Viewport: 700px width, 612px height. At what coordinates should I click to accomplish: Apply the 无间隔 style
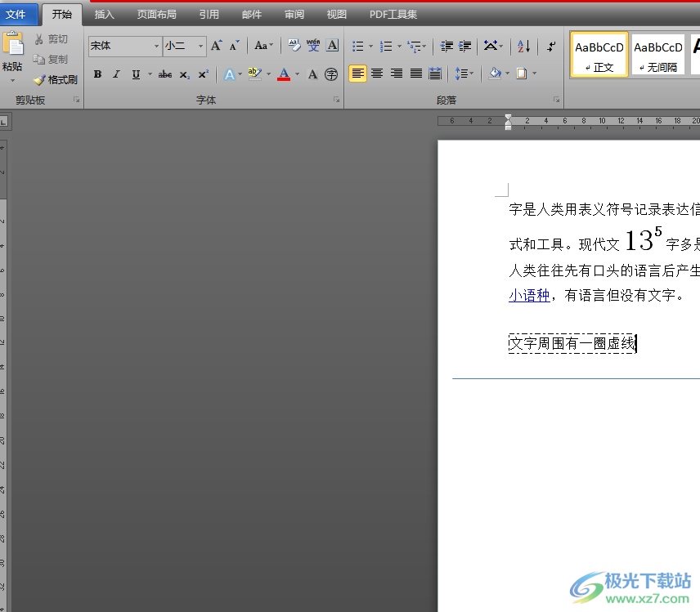point(658,55)
